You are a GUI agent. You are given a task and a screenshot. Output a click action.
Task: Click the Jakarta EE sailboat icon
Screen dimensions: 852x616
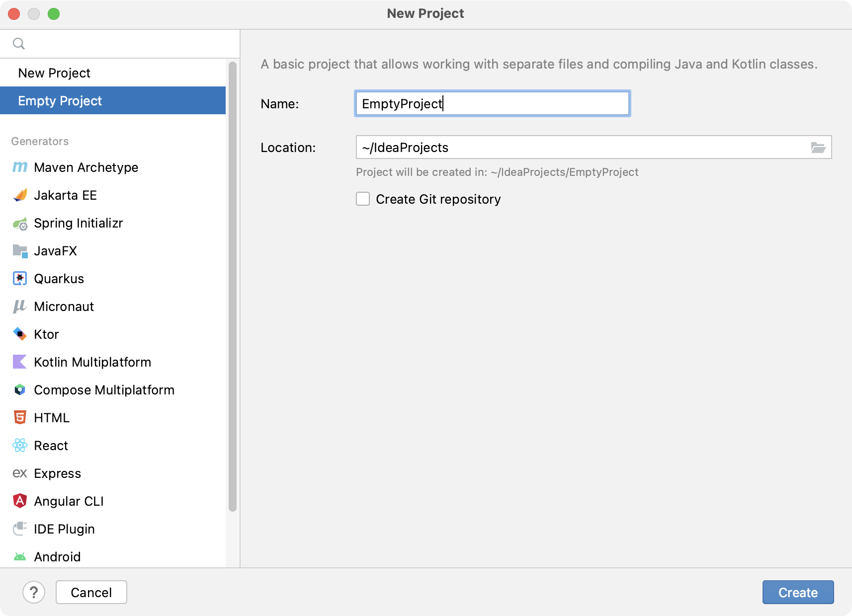[x=20, y=195]
